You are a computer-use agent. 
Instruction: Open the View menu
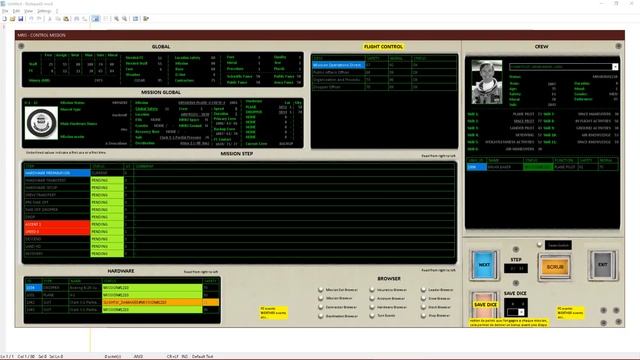pyautogui.click(x=28, y=11)
